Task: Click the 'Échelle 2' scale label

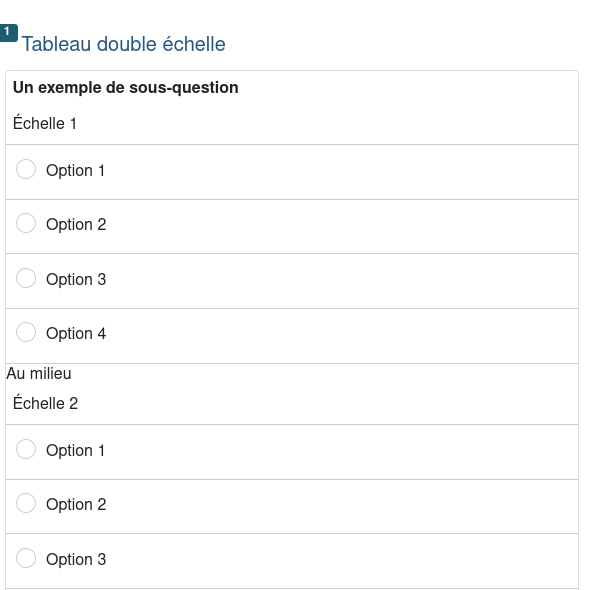Action: click(x=45, y=404)
